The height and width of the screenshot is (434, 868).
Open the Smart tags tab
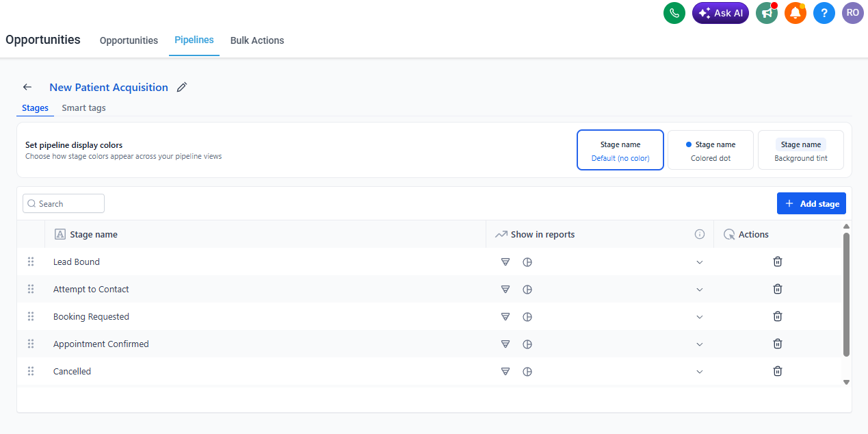(x=83, y=107)
